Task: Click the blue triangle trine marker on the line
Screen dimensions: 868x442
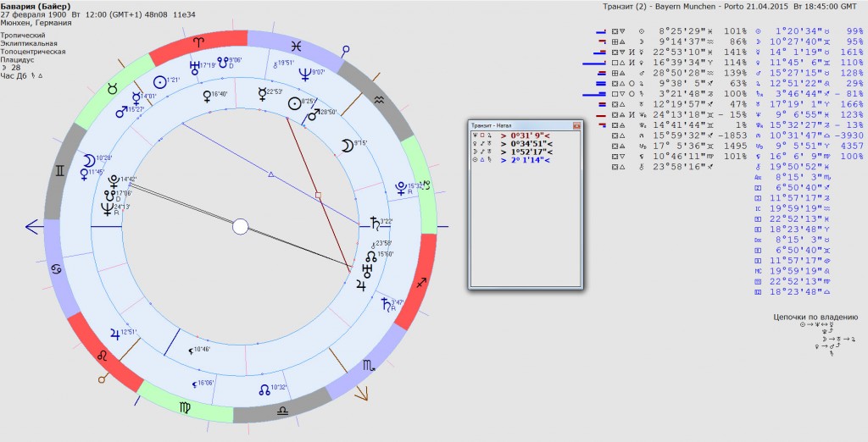Action: click(x=270, y=174)
